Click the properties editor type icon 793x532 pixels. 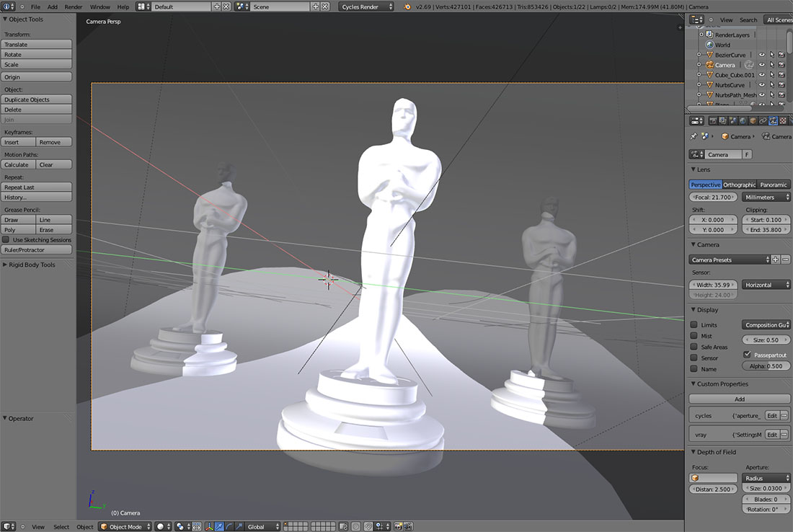point(697,121)
